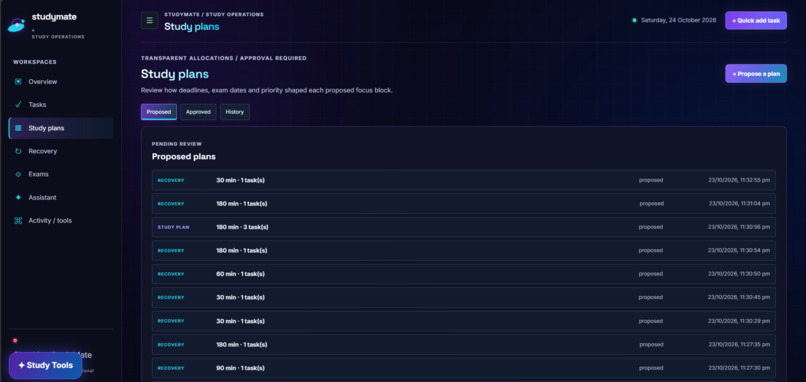Viewport: 806px width, 382px height.
Task: Click the proposed status of 90 min row
Action: click(x=651, y=368)
